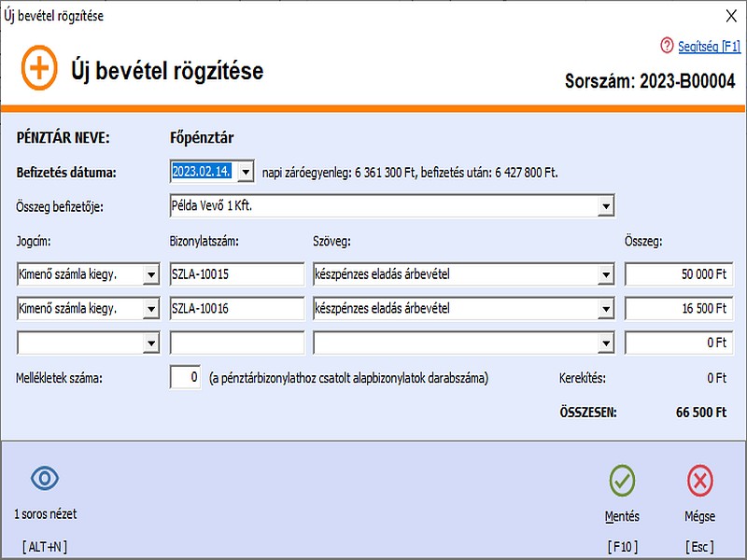Click the blue eye 1 soros nézet icon
Viewport: 747px width, 560px height.
coord(45,479)
